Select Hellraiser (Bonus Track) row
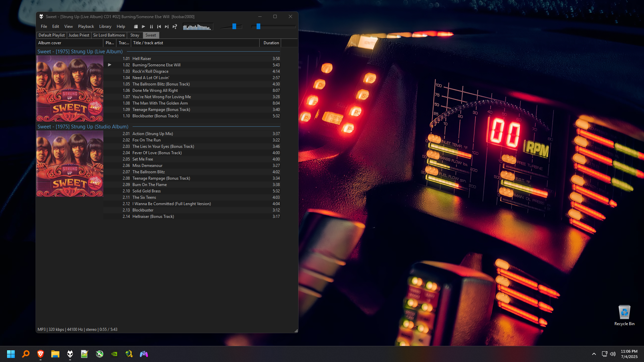Viewport: 644px width, 362px height. pyautogui.click(x=192, y=217)
